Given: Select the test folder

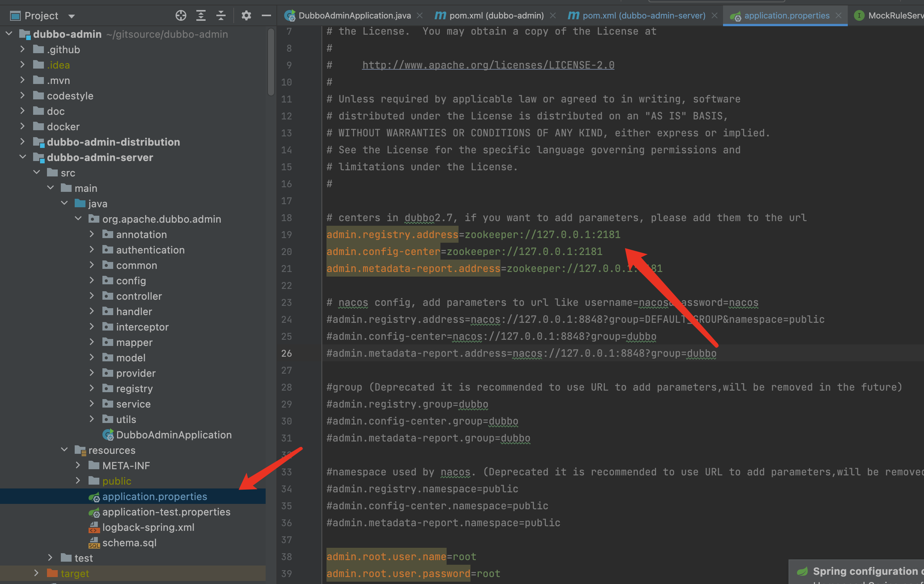Looking at the screenshot, I should point(84,558).
